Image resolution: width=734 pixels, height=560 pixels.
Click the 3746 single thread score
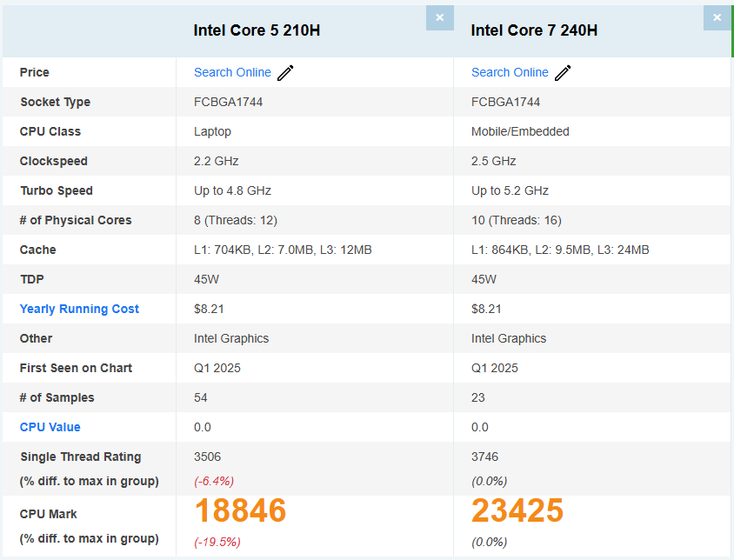(x=484, y=457)
